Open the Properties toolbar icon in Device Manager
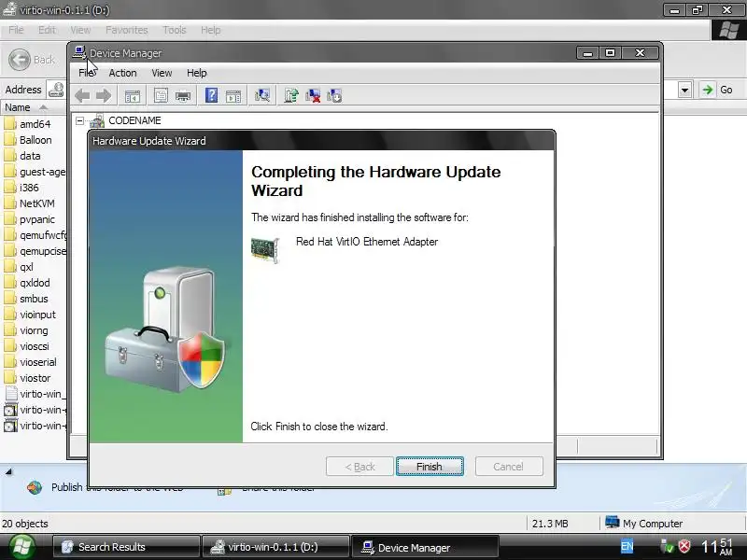This screenshot has height=560, width=747. pos(161,96)
